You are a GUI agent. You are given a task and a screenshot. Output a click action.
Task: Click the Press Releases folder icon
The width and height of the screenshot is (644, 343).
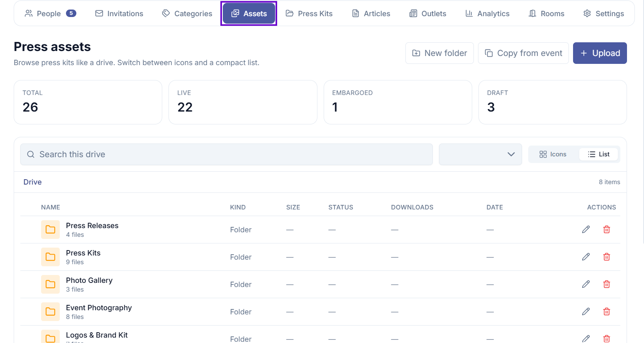pyautogui.click(x=50, y=229)
